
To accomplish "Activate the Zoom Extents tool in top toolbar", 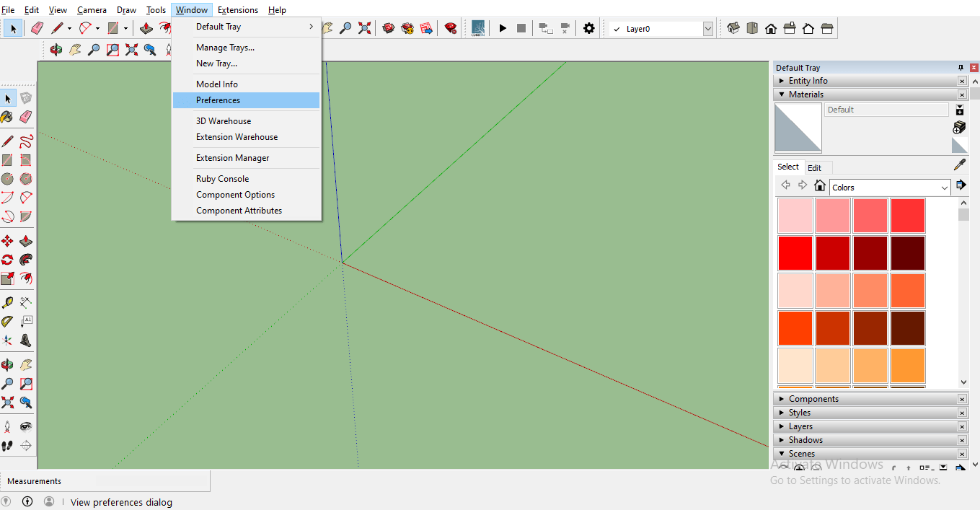I will [365, 28].
